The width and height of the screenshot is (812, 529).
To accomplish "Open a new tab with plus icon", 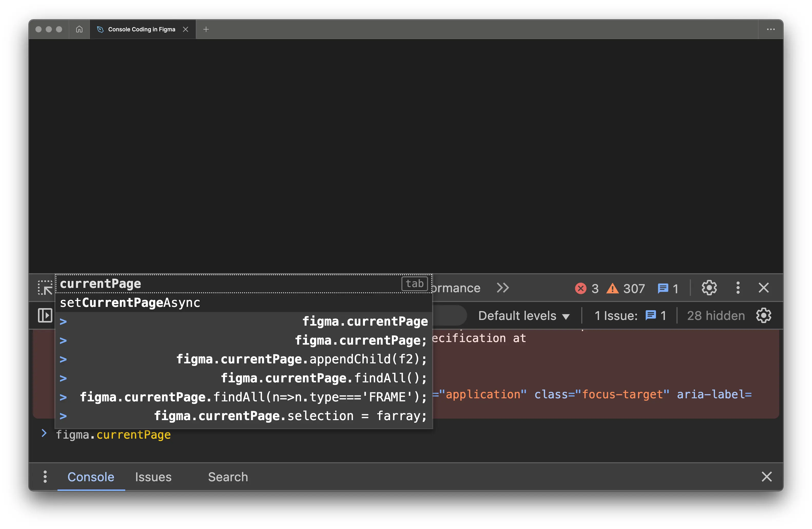I will (206, 29).
